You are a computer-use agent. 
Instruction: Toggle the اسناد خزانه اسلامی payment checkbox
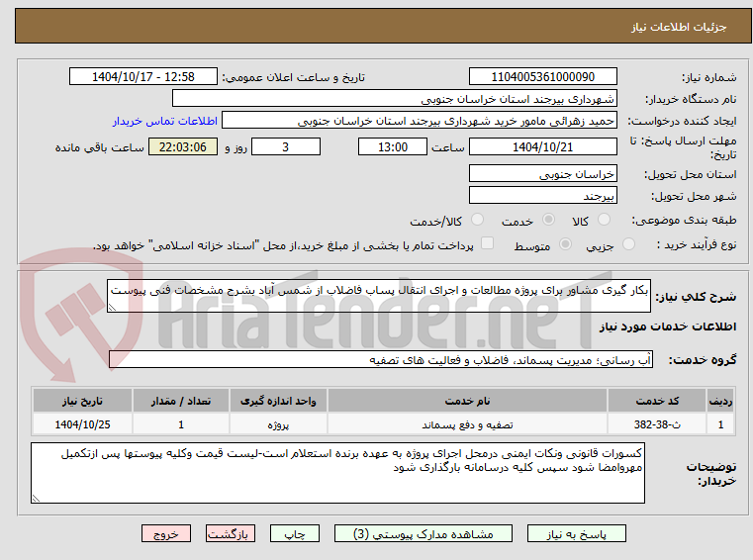click(487, 243)
